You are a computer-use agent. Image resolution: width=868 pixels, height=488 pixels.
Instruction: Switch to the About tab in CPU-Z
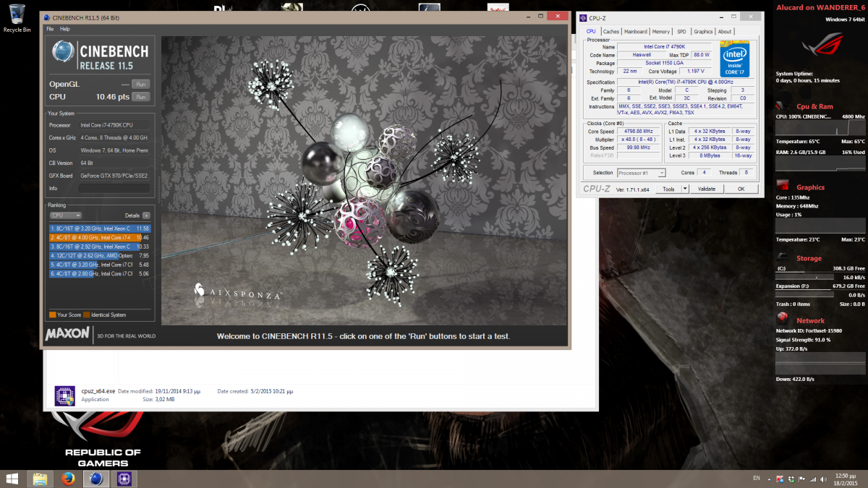[725, 31]
